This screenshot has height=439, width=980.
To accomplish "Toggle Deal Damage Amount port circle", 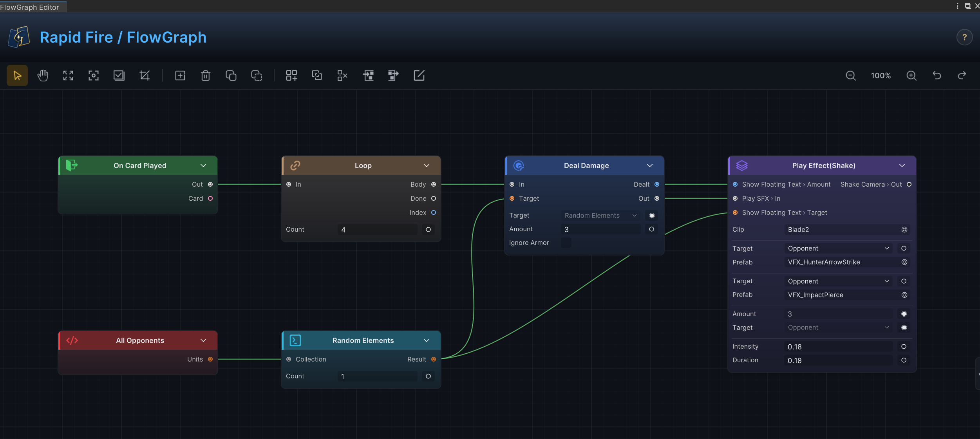I will coord(652,229).
